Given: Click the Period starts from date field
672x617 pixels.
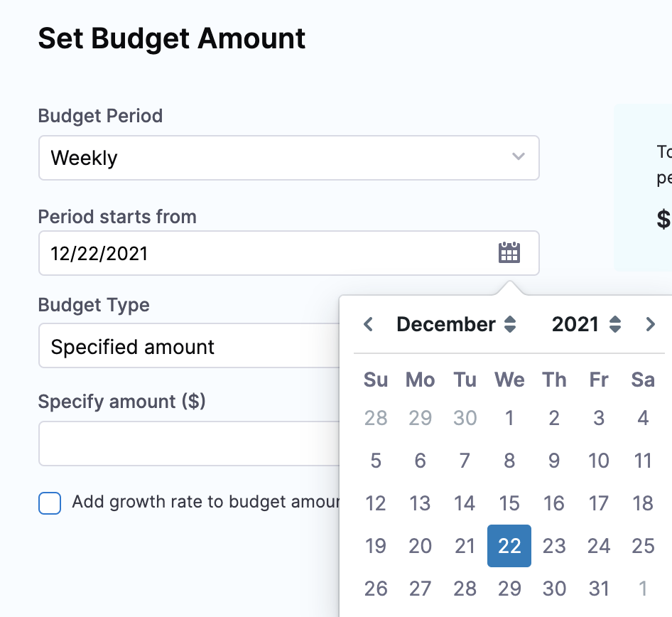Looking at the screenshot, I should pos(289,253).
